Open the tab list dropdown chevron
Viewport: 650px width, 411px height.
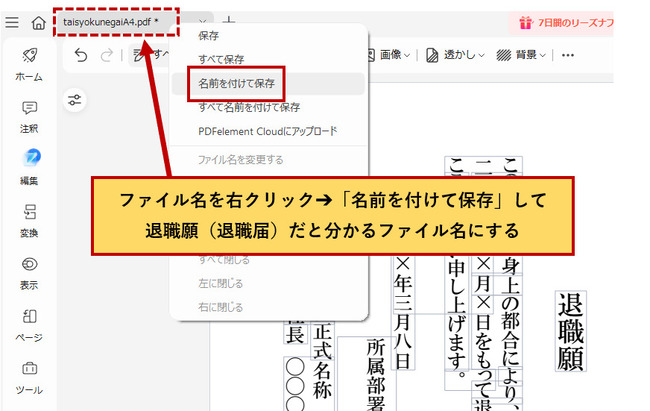[202, 22]
